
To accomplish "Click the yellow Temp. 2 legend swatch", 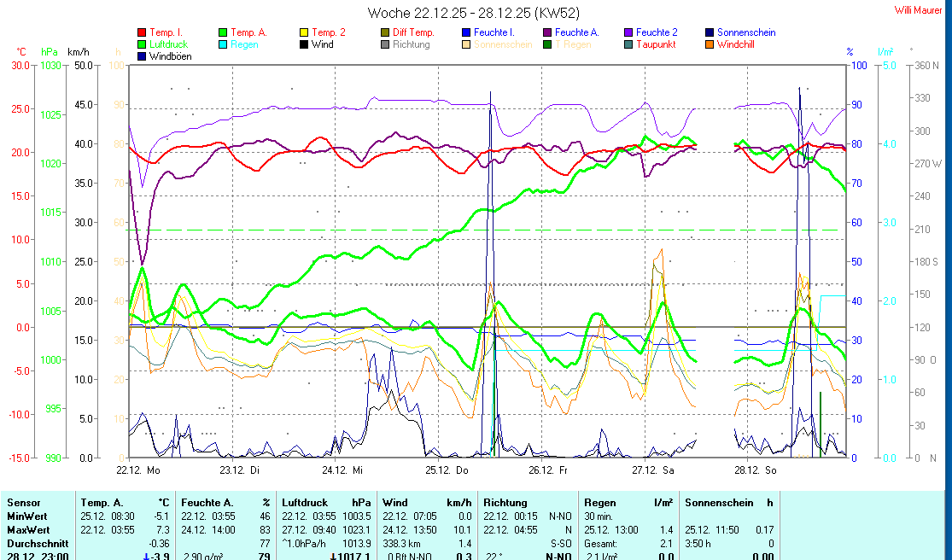I will click(304, 32).
